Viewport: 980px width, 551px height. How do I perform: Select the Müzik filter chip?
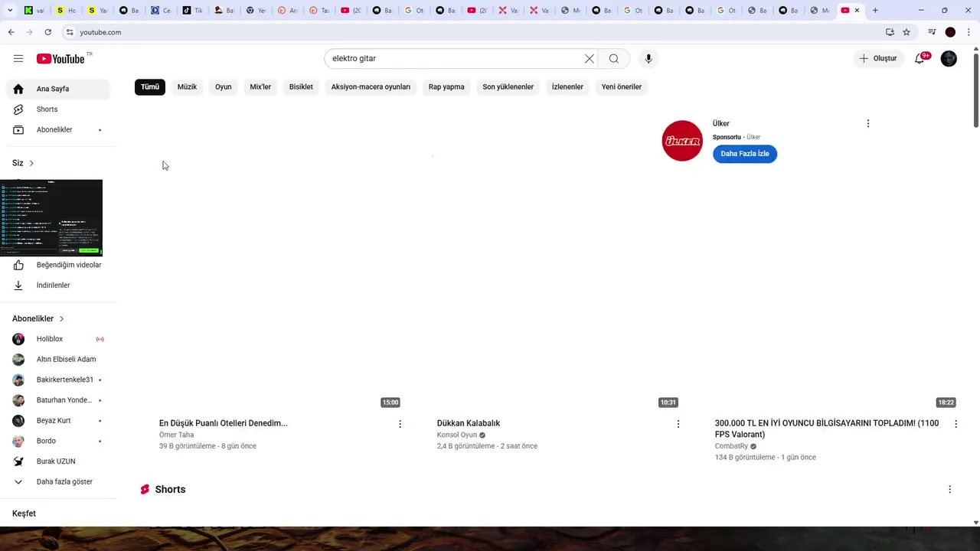187,87
